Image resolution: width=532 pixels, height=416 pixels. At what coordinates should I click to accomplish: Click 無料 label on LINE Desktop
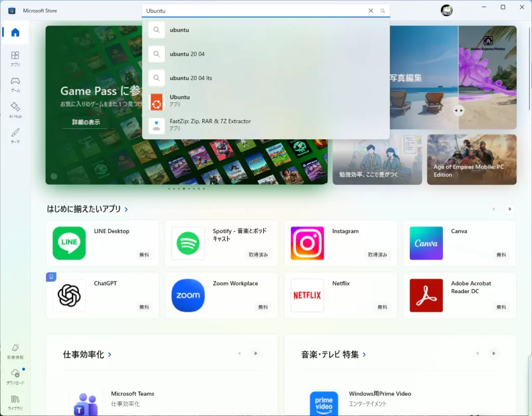point(144,255)
